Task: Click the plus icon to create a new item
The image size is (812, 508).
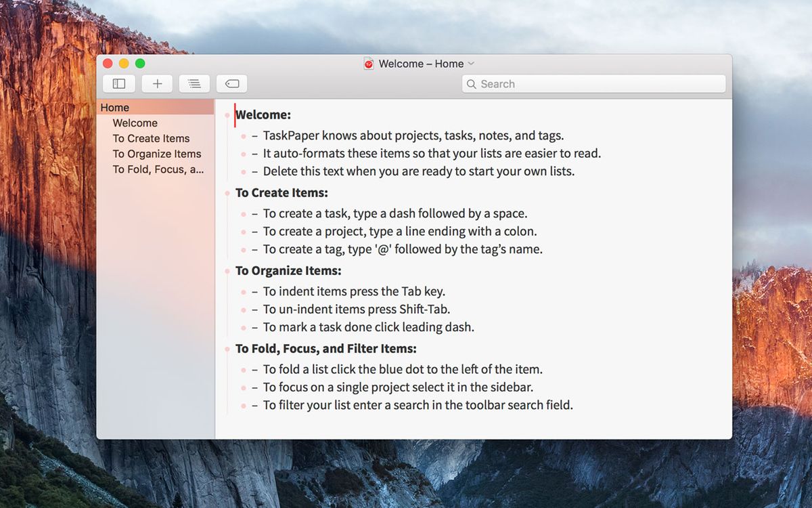Action: [157, 83]
